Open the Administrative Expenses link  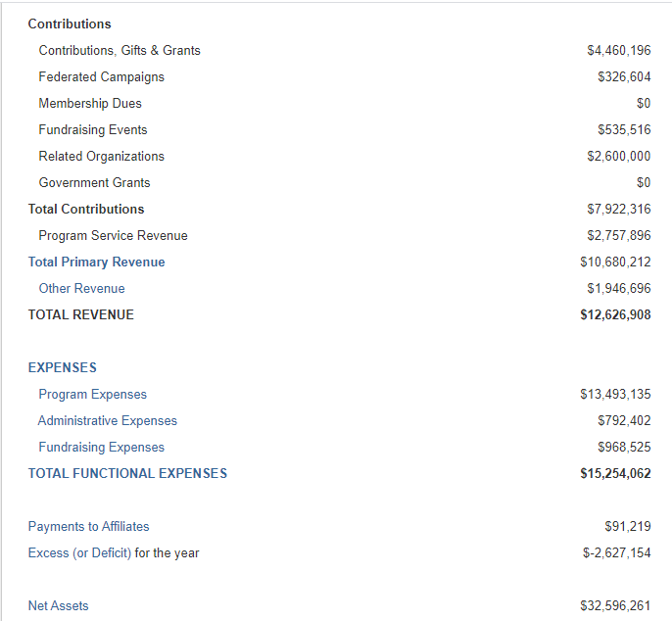(108, 421)
